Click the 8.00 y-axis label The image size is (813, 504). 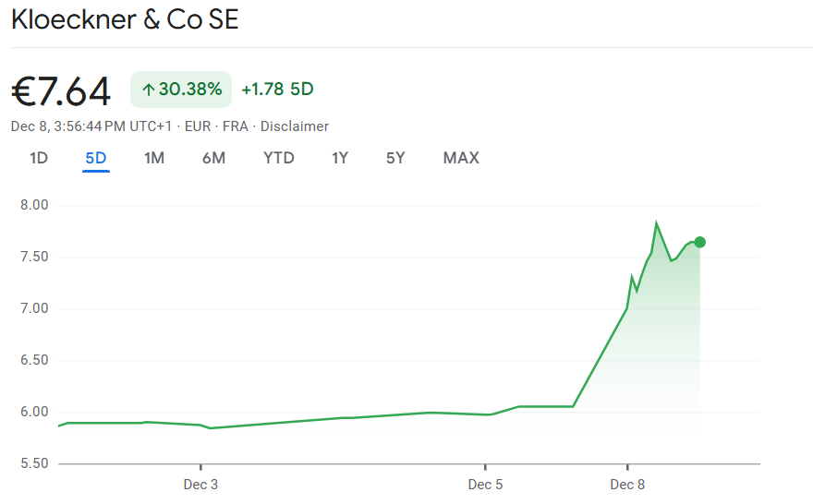click(x=33, y=205)
